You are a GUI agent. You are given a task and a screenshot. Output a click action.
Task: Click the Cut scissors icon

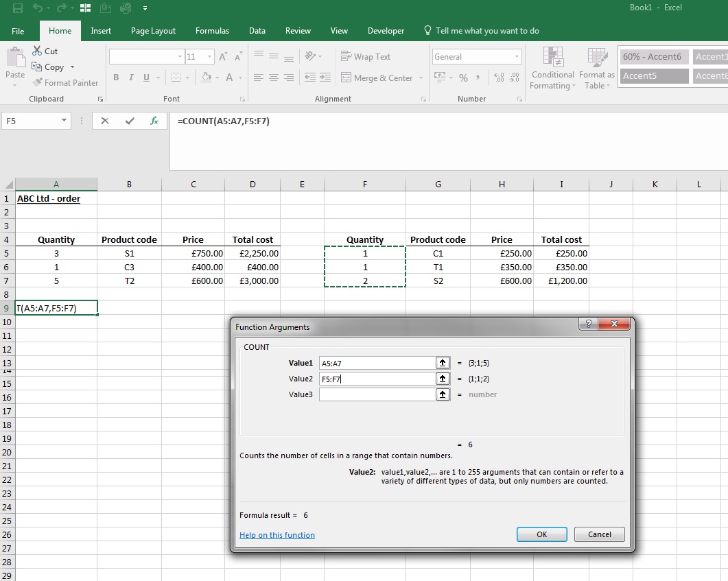37,51
